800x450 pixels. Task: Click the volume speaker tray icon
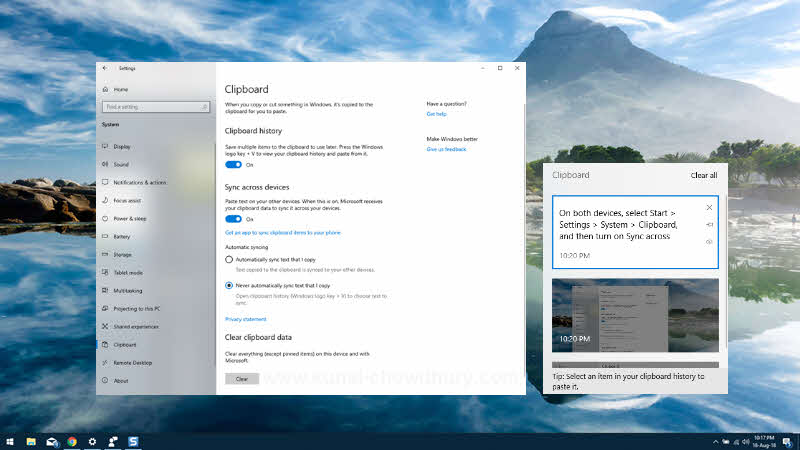coord(745,442)
